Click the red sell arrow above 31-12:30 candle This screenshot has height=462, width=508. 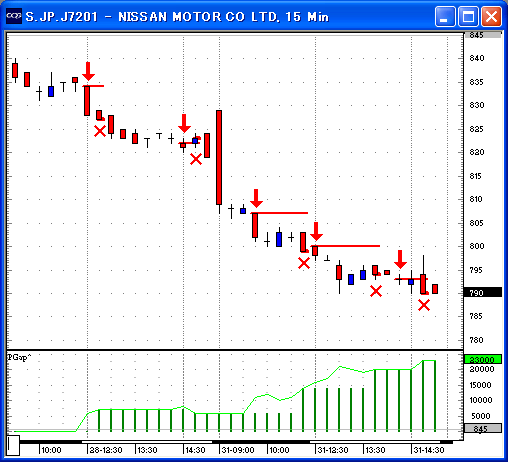(x=316, y=231)
